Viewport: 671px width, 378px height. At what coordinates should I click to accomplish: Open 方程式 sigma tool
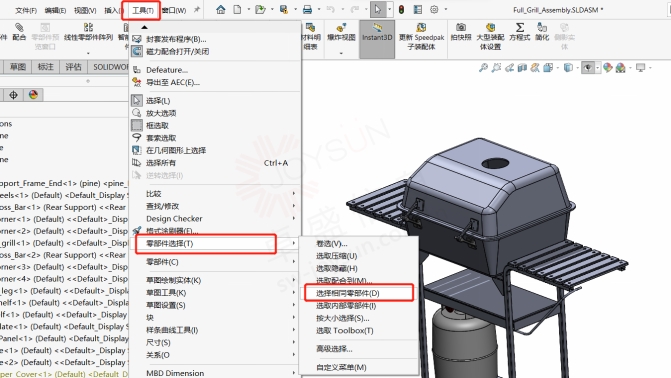(x=520, y=32)
